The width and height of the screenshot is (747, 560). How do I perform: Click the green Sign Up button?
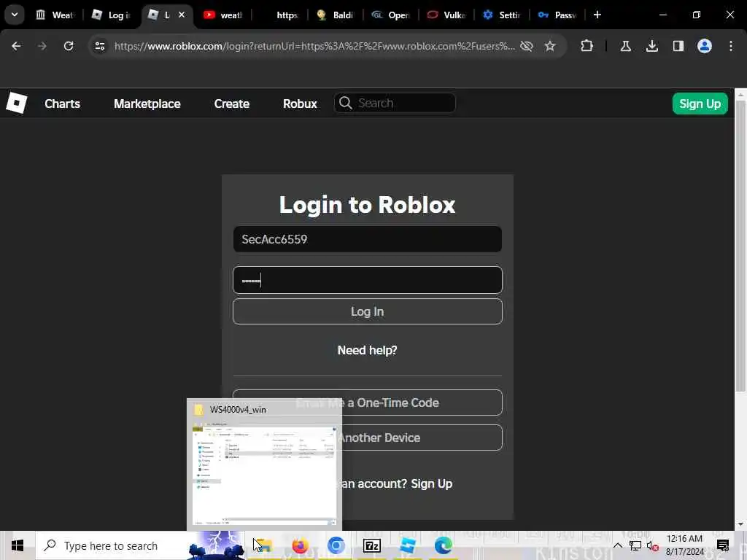[700, 104]
